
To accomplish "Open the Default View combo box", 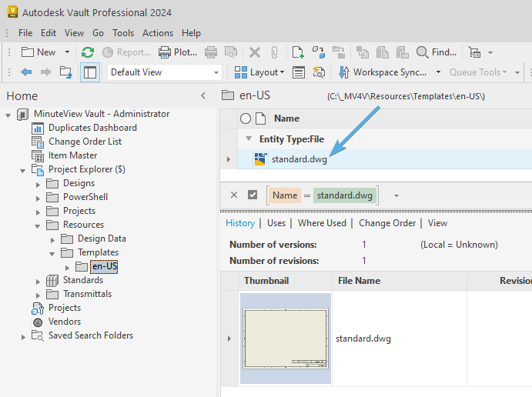I will pyautogui.click(x=165, y=72).
